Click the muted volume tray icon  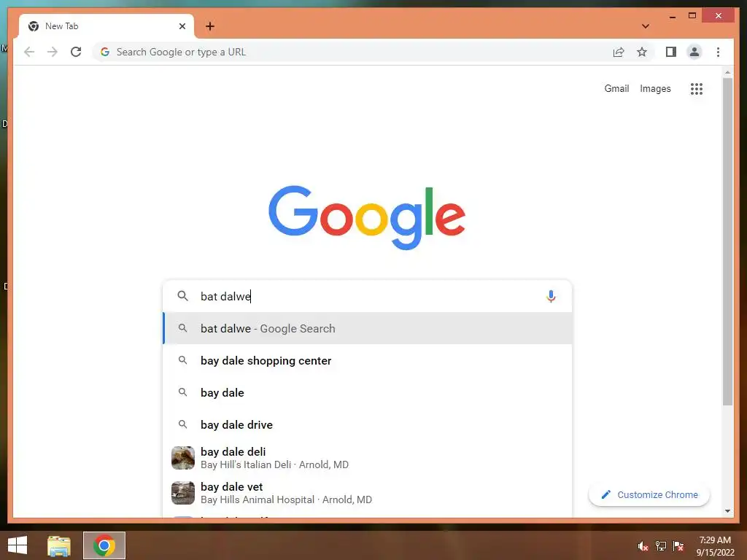643,546
